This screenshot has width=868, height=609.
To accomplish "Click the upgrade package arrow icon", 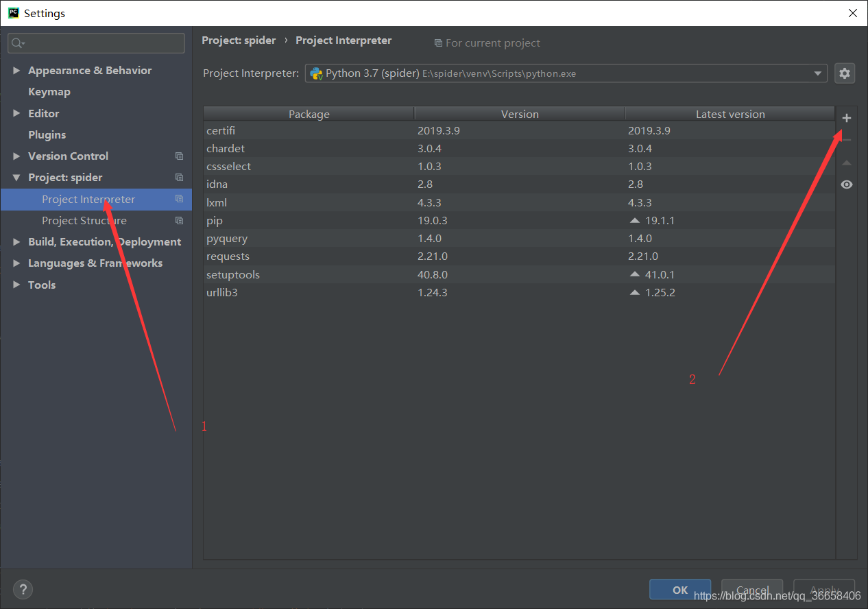I will [847, 163].
